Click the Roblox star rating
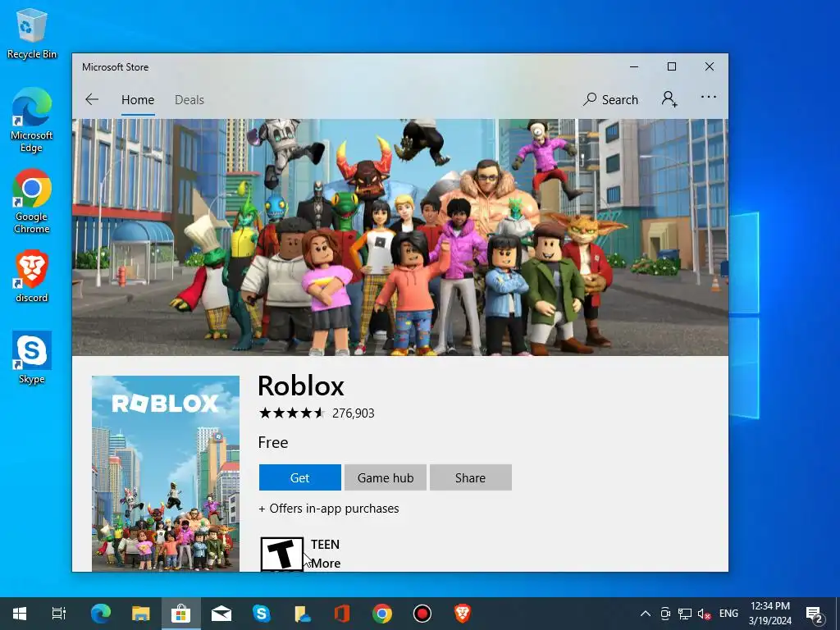The image size is (840, 630). coord(291,413)
